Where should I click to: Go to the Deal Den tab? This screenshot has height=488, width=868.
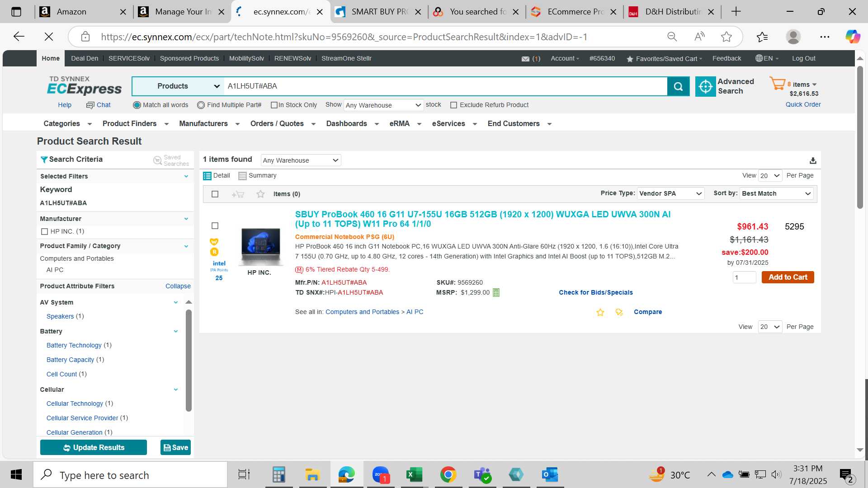(x=85, y=58)
